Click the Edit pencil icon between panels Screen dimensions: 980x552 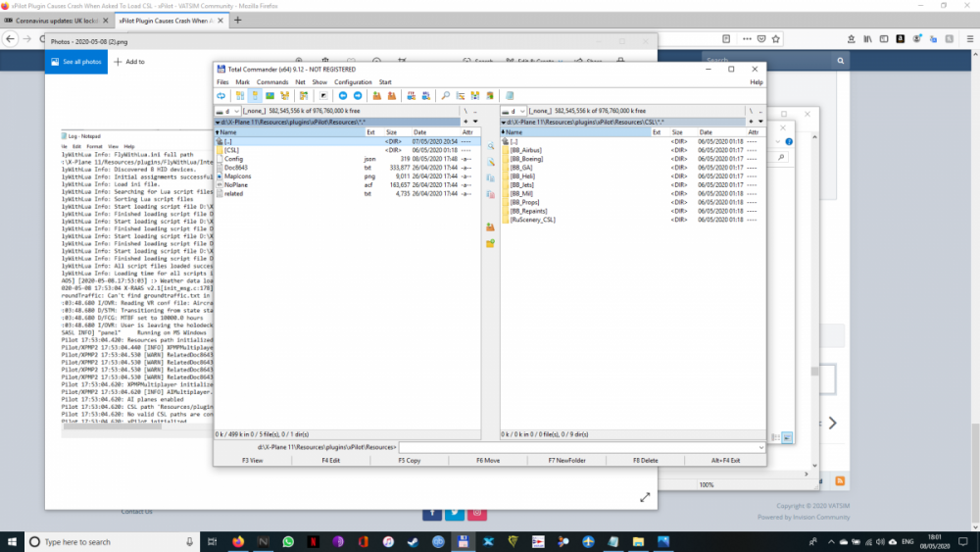coord(490,161)
